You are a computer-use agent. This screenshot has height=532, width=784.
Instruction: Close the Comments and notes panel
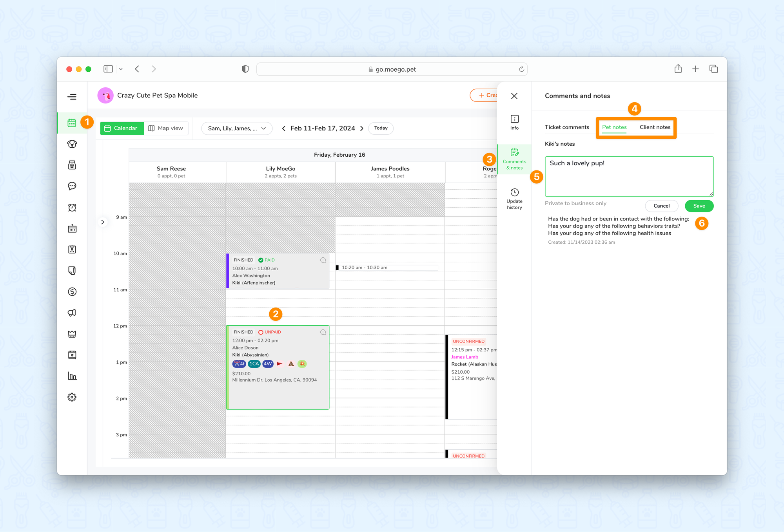point(514,96)
